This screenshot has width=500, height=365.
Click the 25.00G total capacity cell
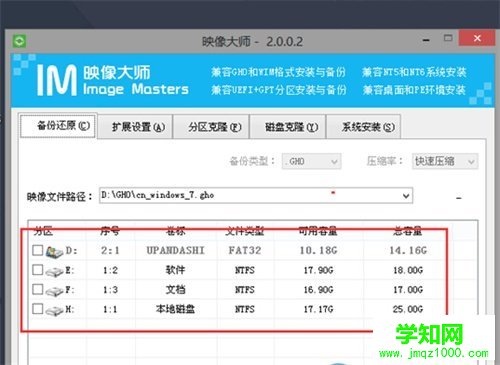pyautogui.click(x=408, y=309)
